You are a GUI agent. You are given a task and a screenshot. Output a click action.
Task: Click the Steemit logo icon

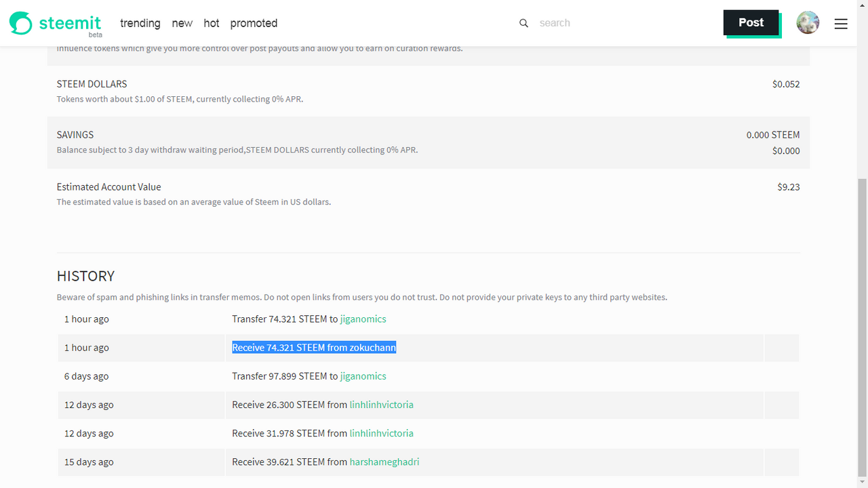coord(20,23)
